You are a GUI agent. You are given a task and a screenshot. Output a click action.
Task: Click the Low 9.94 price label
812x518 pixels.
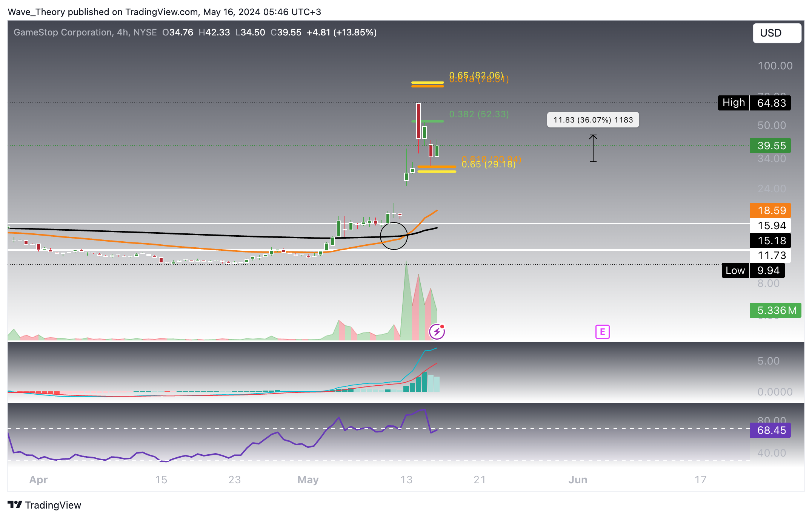(x=753, y=270)
